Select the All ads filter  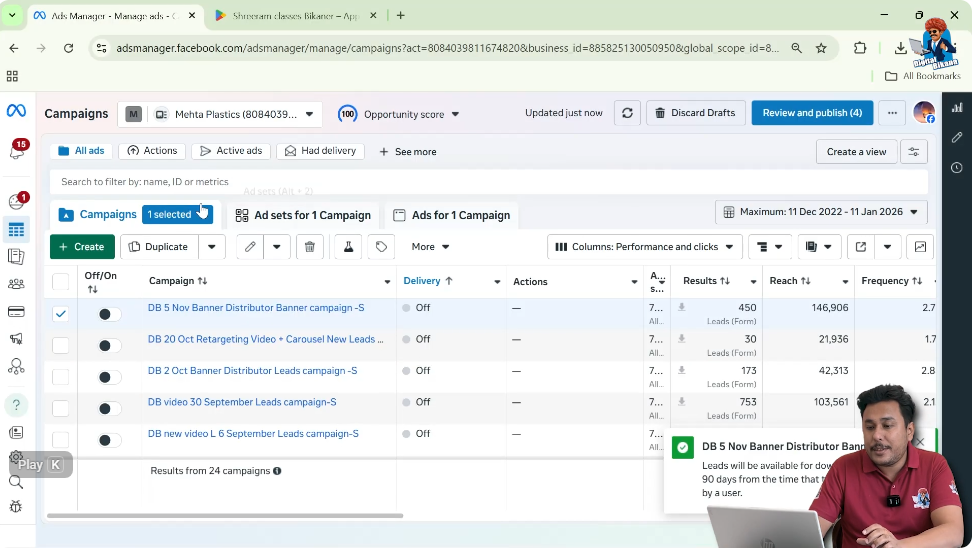pos(81,151)
